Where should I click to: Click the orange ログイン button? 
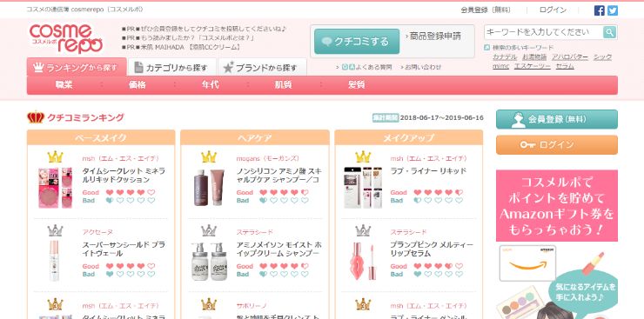click(556, 145)
